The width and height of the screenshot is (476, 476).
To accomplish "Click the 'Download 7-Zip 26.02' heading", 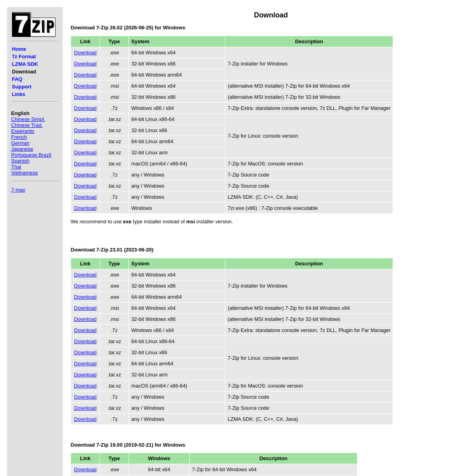I will 129,28.
